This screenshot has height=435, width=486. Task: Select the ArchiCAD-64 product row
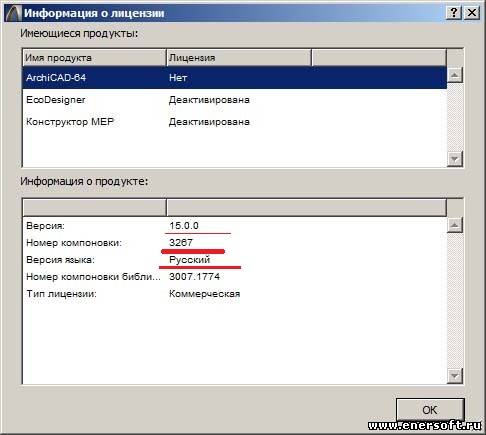(234, 78)
